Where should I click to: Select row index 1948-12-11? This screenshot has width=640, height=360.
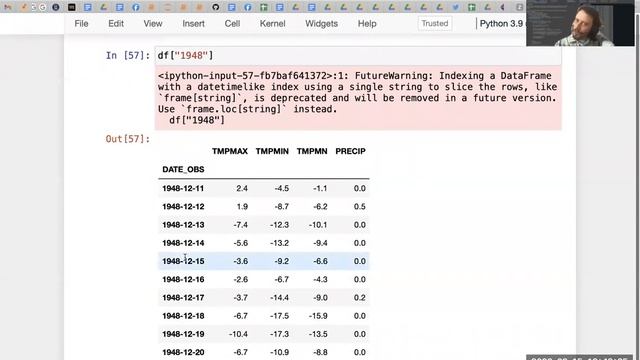[183, 189]
